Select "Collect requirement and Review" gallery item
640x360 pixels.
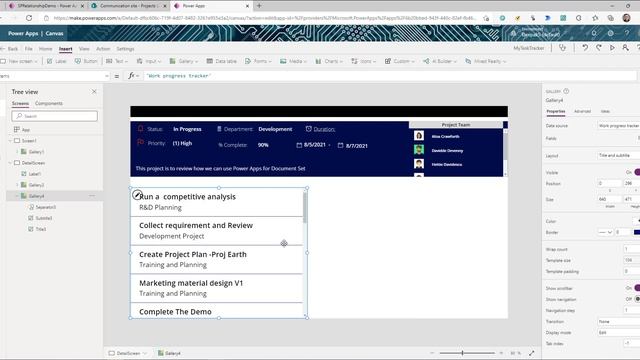click(217, 231)
